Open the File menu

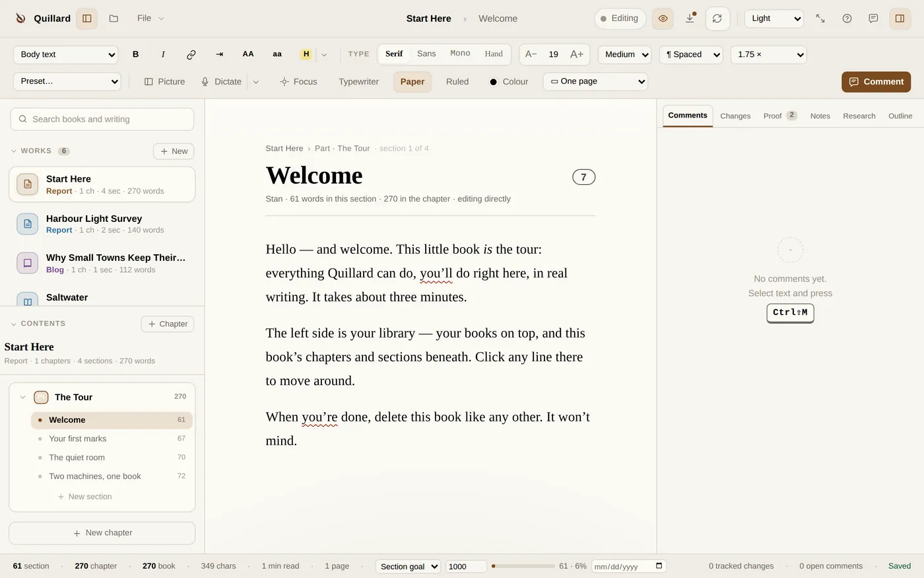[x=150, y=18]
